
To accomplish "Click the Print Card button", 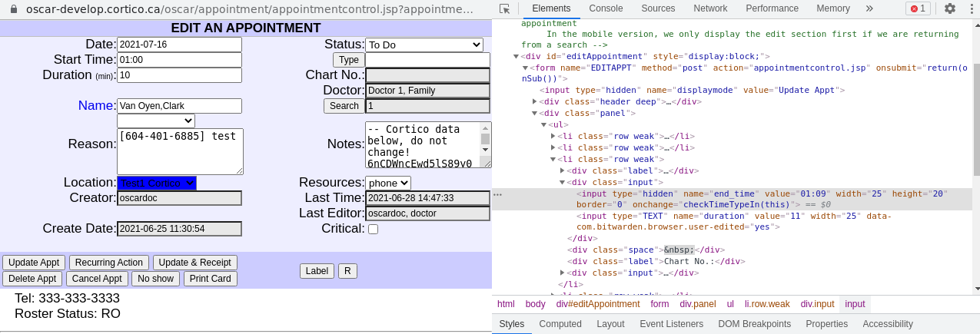I will point(210,279).
